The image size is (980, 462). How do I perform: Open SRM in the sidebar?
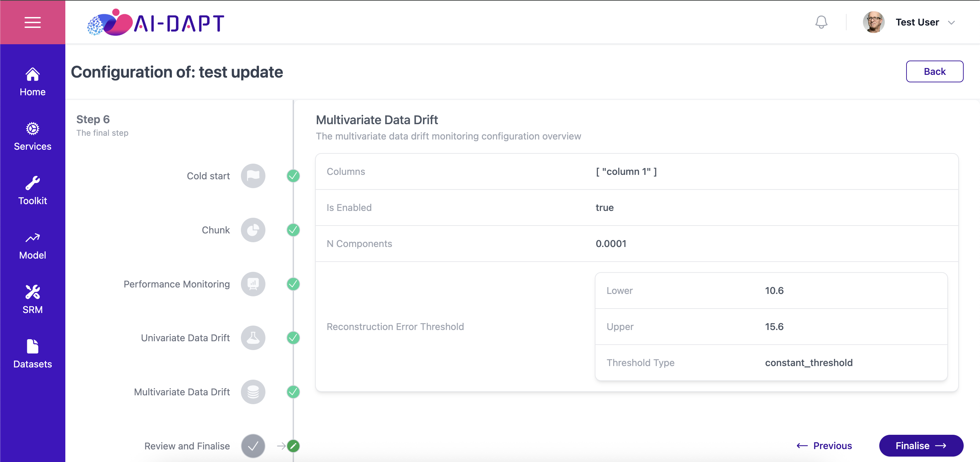[32, 299]
